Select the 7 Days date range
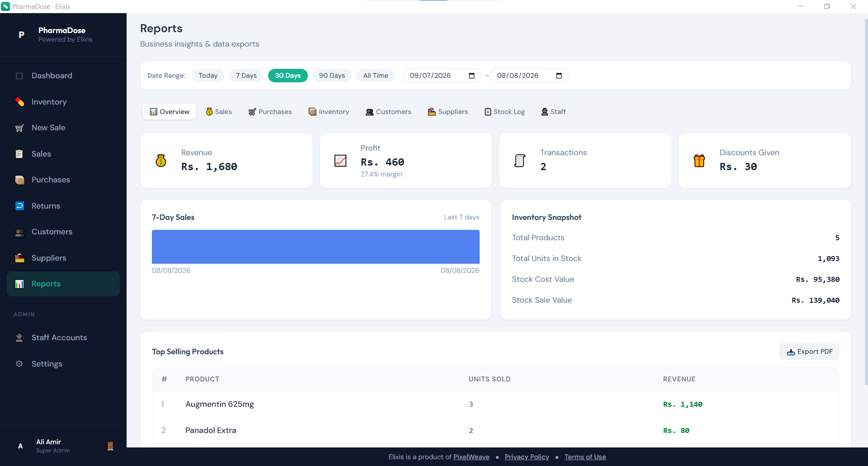Screen dimensions: 868x466 [x=246, y=76]
